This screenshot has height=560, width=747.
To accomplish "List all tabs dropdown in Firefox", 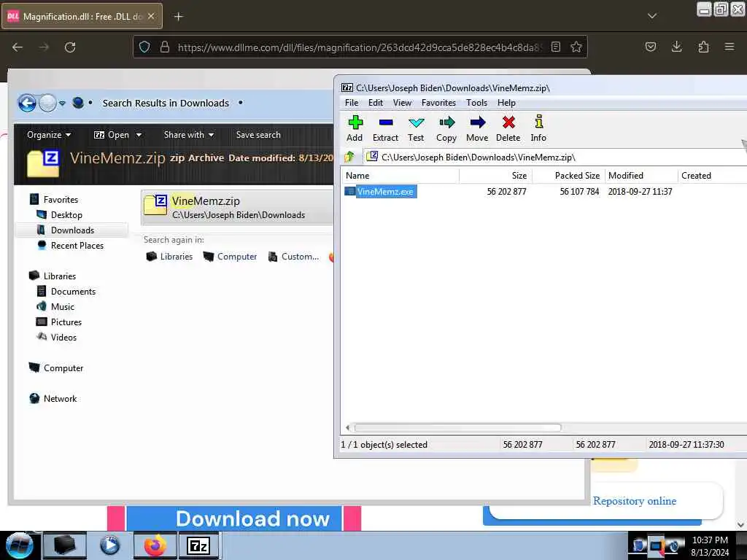I will (651, 16).
